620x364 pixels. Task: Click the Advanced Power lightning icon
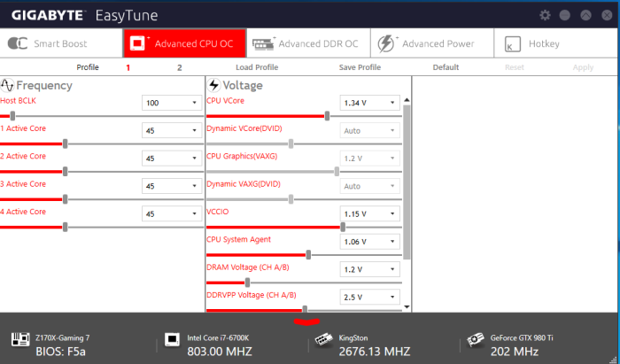[386, 43]
